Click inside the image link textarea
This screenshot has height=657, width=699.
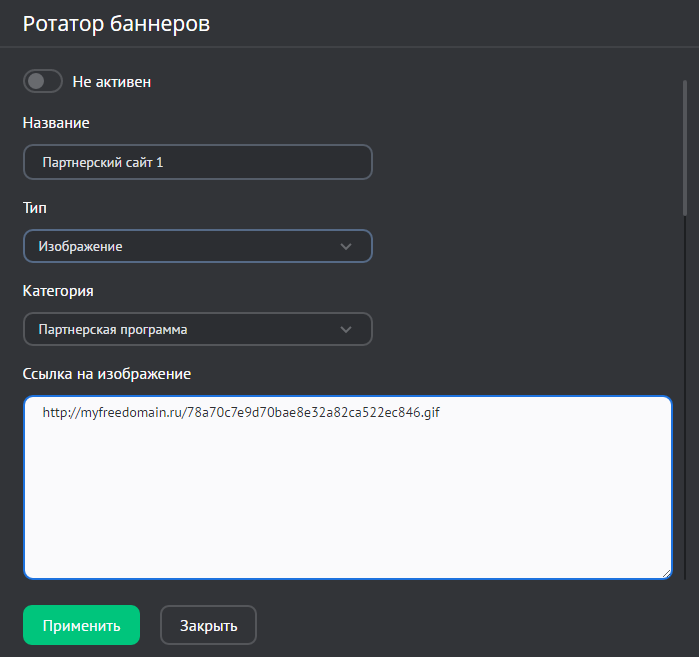pyautogui.click(x=347, y=500)
